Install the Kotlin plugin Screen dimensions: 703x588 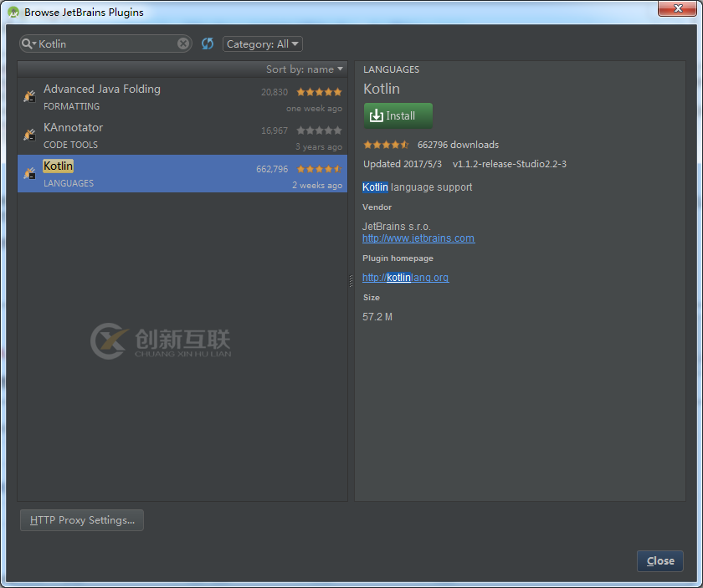[x=398, y=115]
